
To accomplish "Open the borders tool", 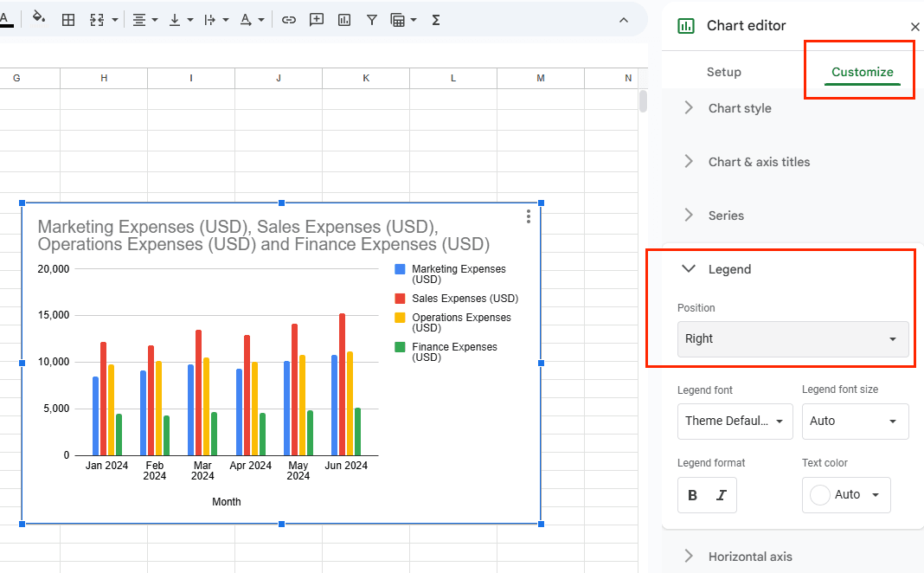I will click(68, 19).
